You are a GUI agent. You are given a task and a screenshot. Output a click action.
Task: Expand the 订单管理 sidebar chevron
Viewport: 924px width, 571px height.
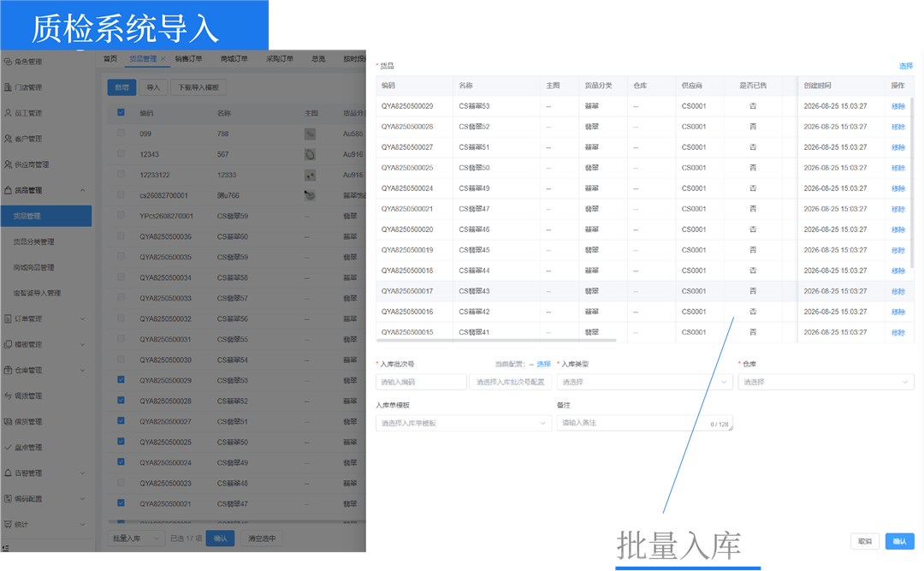(82, 318)
